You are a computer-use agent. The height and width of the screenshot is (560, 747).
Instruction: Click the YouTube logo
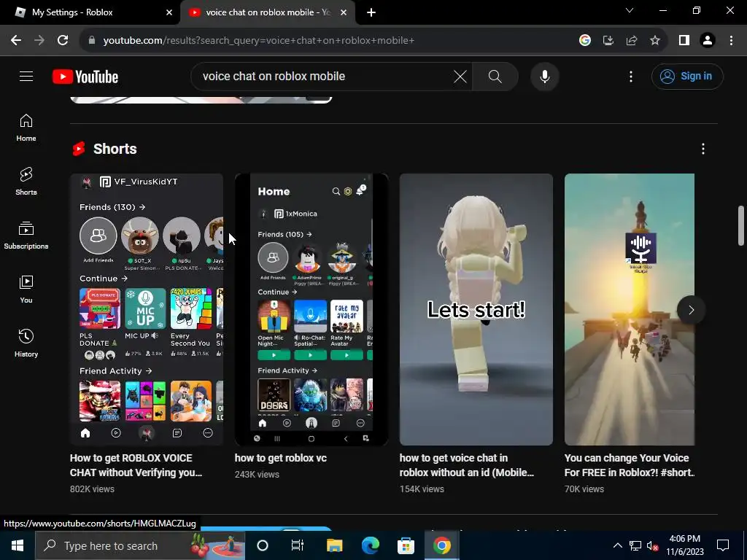click(85, 77)
